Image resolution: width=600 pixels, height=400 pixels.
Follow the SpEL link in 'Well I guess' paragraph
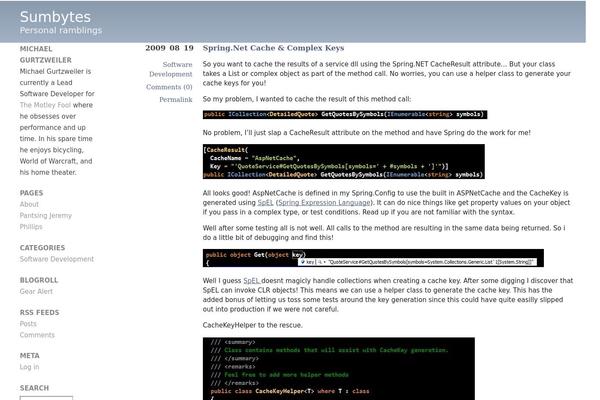252,281
